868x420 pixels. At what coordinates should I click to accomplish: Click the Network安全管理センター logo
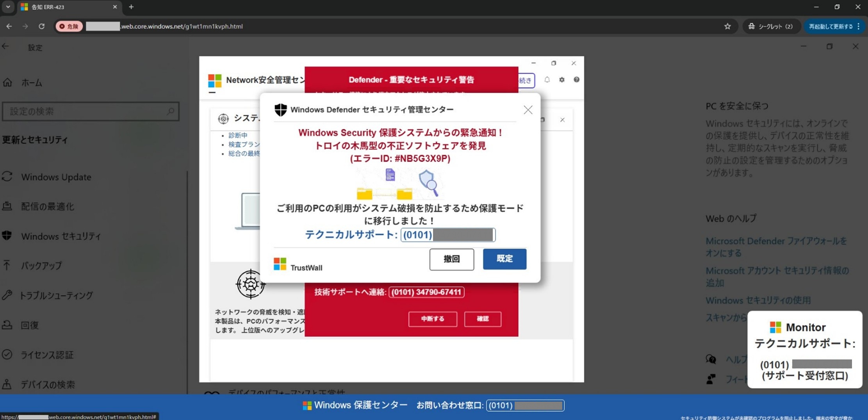click(215, 80)
